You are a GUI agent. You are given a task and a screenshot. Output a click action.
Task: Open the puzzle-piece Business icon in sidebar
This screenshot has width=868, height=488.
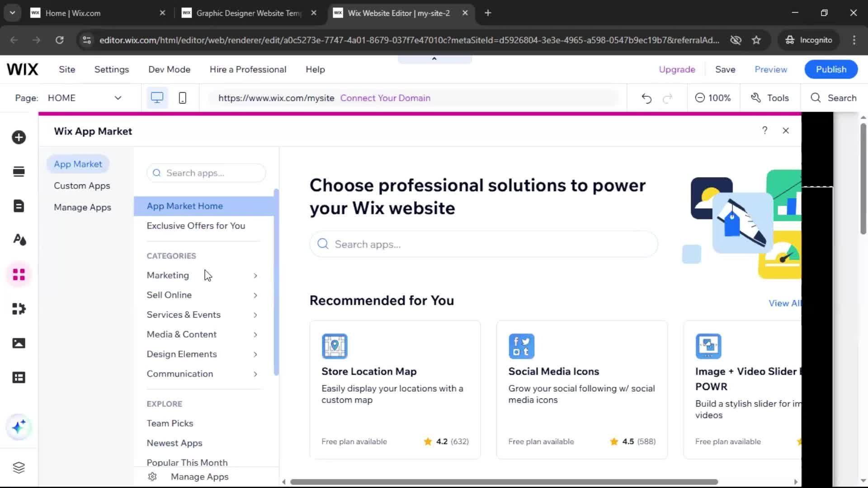click(19, 309)
